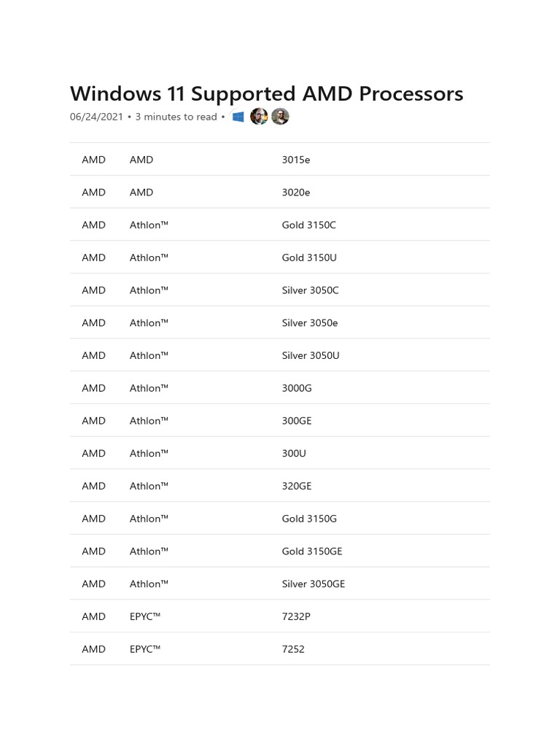
Task: Click the page title heading
Action: (266, 93)
